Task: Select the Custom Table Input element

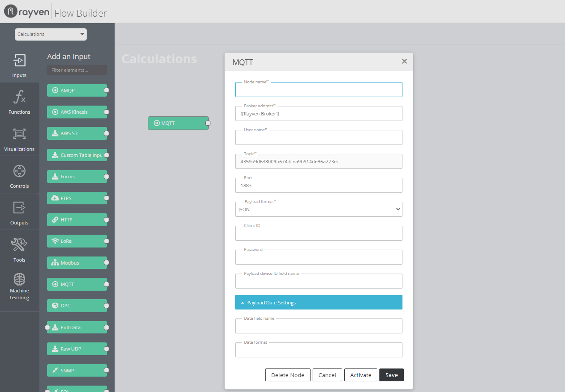Action: 77,155
